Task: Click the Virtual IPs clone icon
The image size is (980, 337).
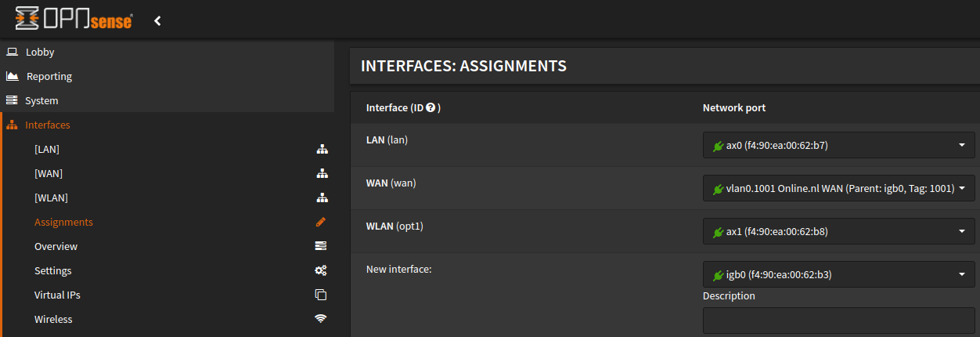Action: (321, 295)
